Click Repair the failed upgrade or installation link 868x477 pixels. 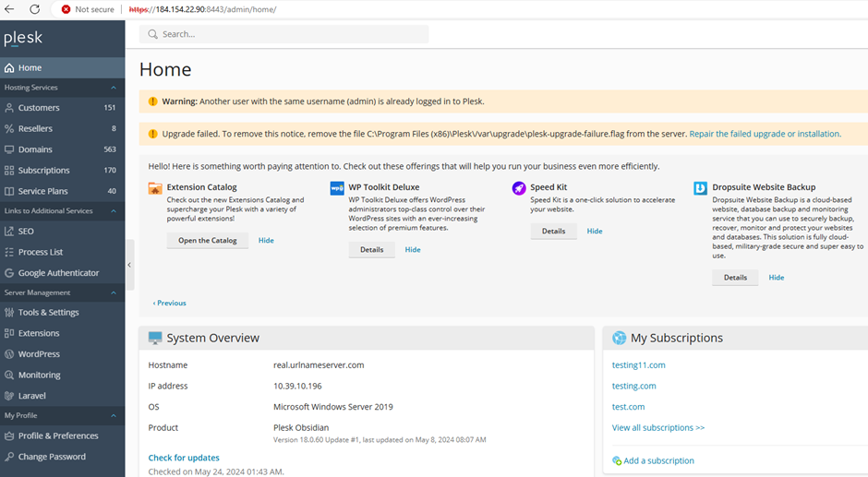click(765, 134)
